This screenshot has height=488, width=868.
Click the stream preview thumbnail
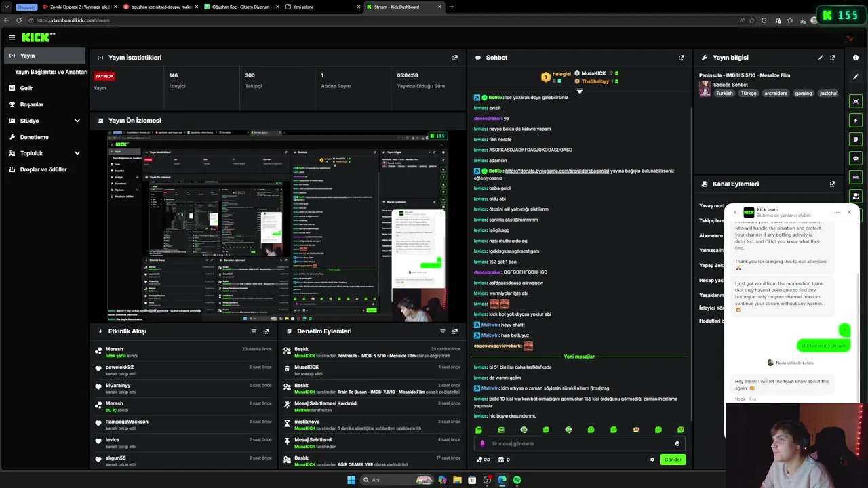point(277,226)
